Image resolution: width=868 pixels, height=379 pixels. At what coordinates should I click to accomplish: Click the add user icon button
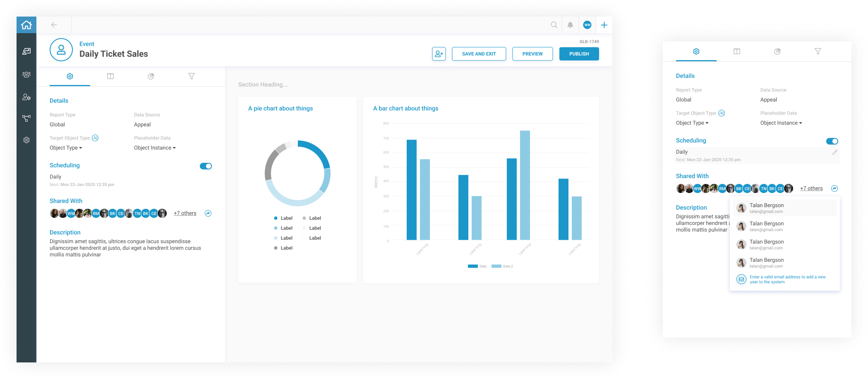[439, 54]
